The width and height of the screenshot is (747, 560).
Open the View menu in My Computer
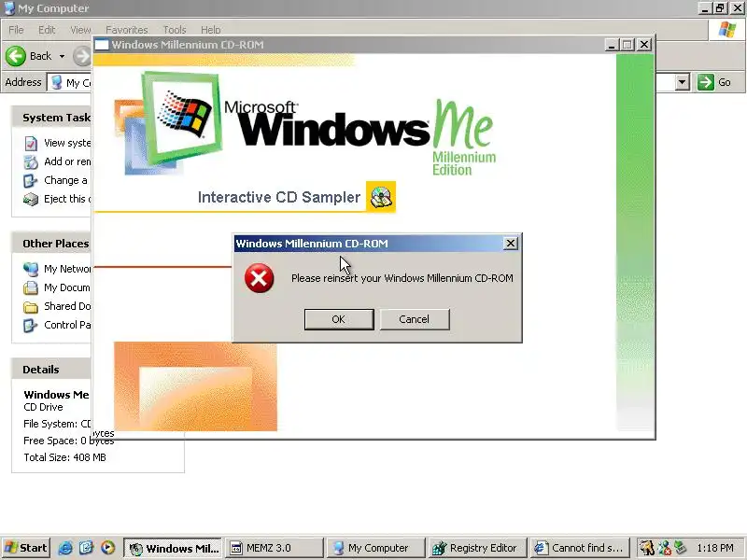(80, 30)
